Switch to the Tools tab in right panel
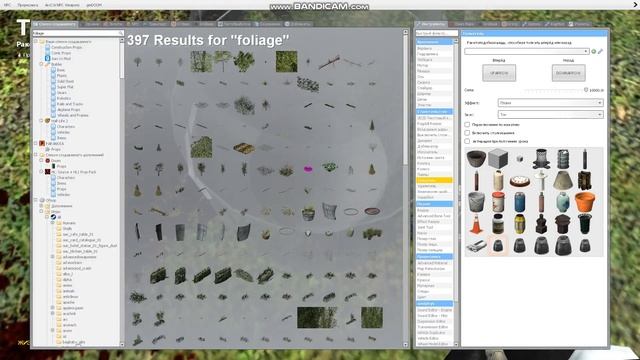This screenshot has width=640, height=360. tap(431, 24)
